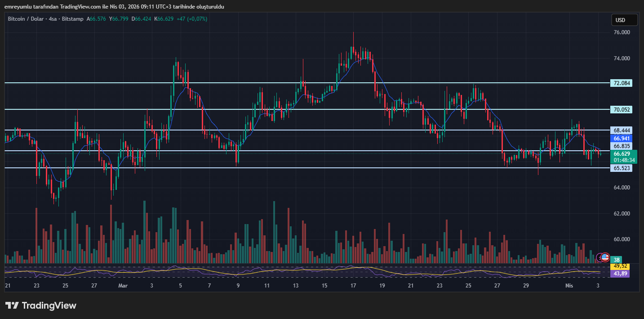Open the 4sa timeframe selector

coord(53,19)
